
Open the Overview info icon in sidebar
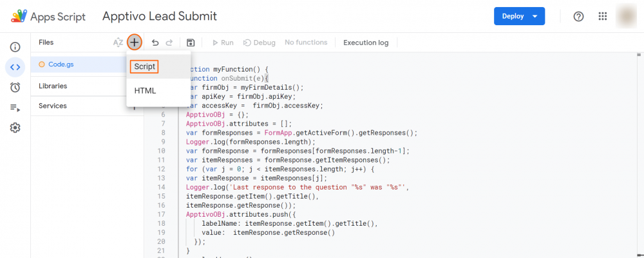pyautogui.click(x=15, y=47)
